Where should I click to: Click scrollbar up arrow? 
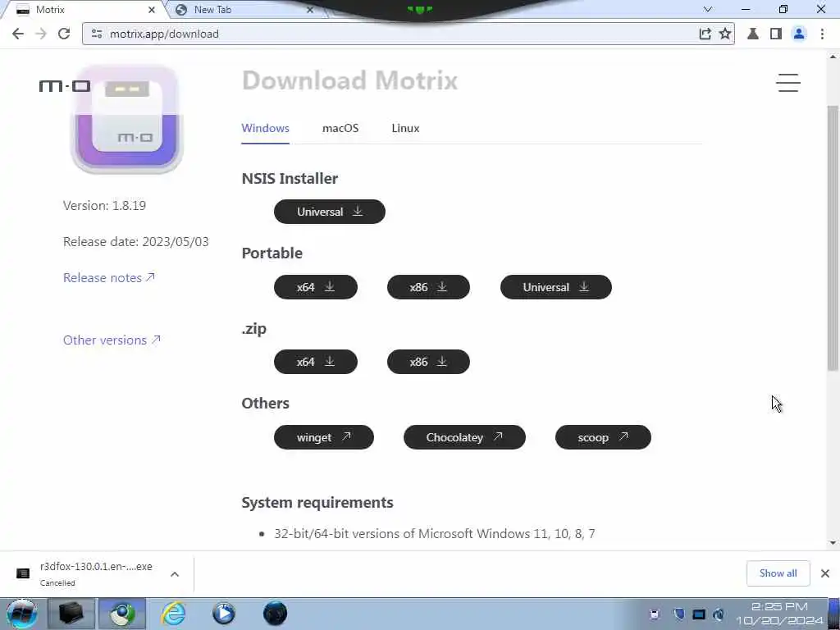pyautogui.click(x=833, y=55)
